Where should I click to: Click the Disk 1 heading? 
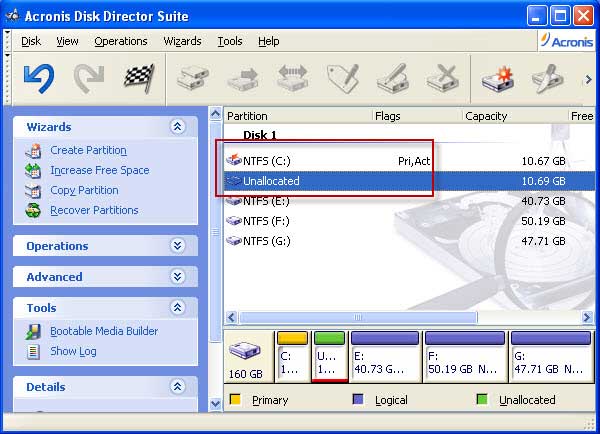(260, 135)
